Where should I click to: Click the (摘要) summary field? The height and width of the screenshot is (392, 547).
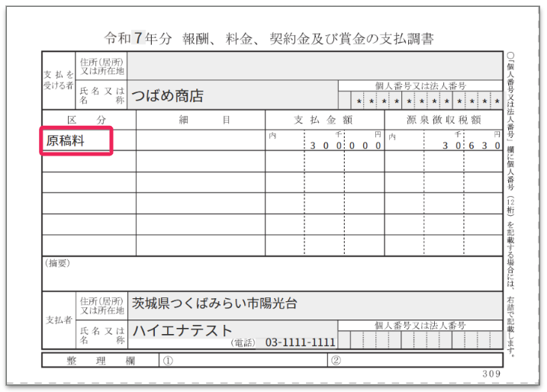(272, 274)
